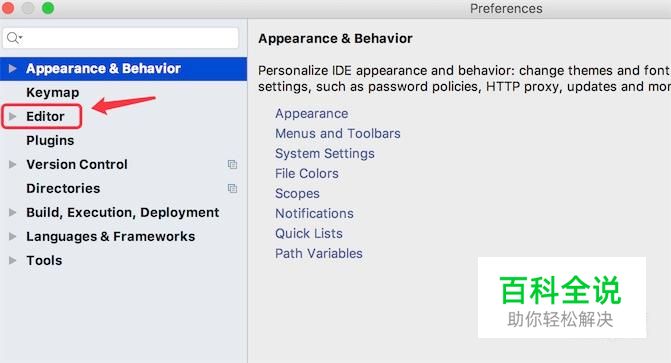
Task: Open Notifications settings link
Action: click(315, 213)
